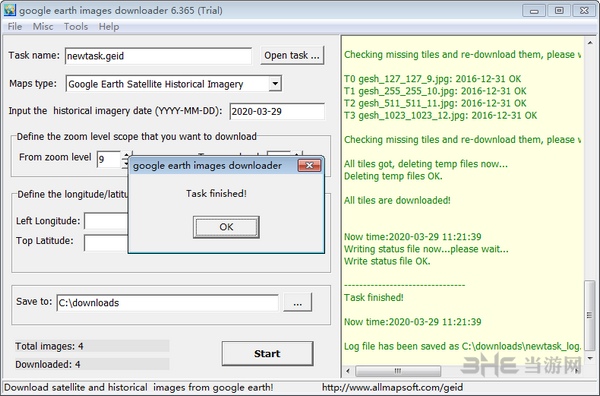Click the log panel scroll down arrow
The height and width of the screenshot is (396, 600).
pos(590,359)
